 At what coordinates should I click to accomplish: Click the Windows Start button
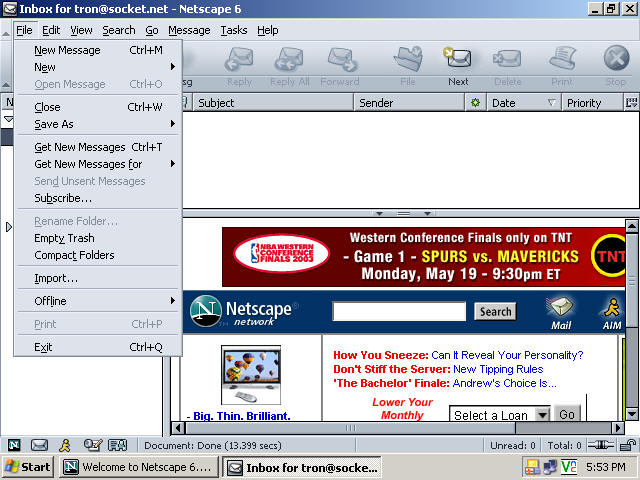(27, 467)
